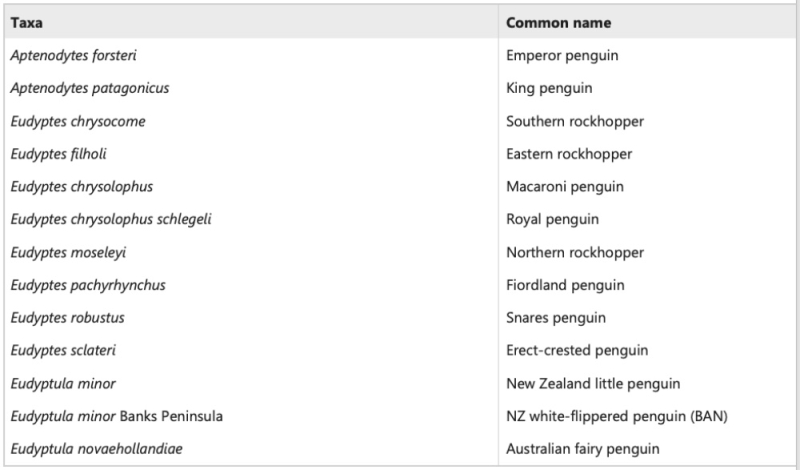The image size is (800, 470).
Task: Click the Taxa column header
Action: pyautogui.click(x=27, y=23)
